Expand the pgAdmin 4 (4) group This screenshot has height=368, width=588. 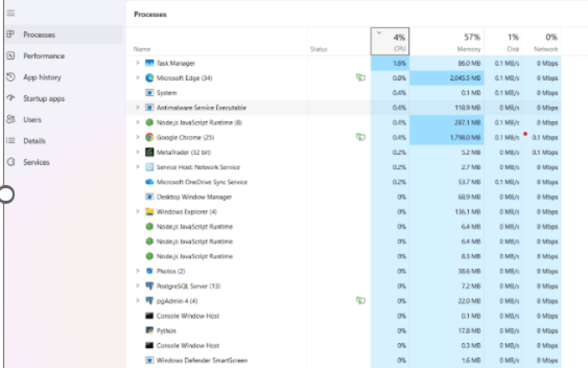(x=138, y=301)
